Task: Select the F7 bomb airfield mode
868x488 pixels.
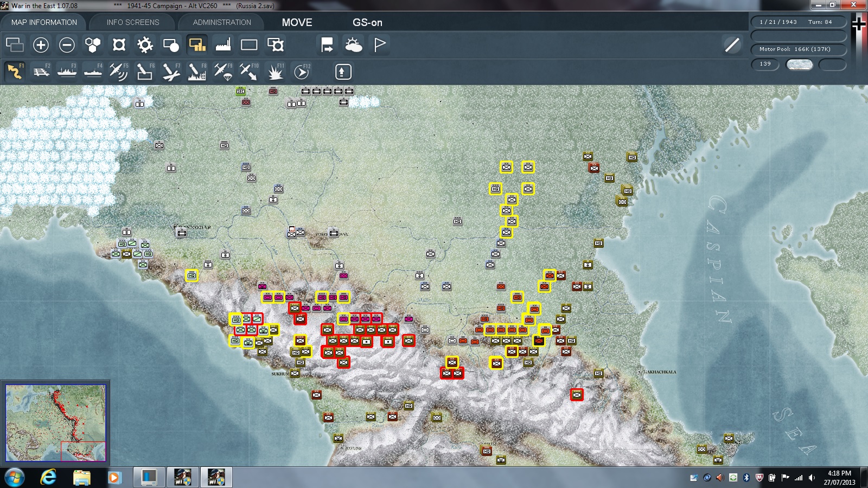Action: (171, 72)
